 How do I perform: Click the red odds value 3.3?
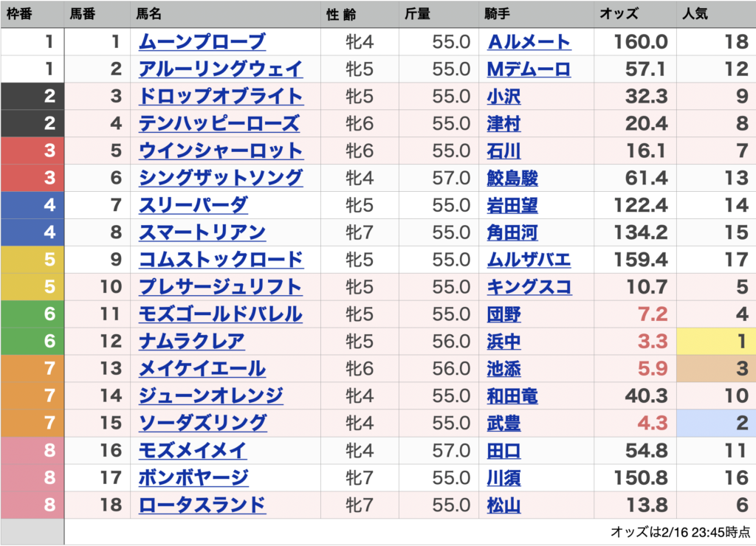[651, 342]
